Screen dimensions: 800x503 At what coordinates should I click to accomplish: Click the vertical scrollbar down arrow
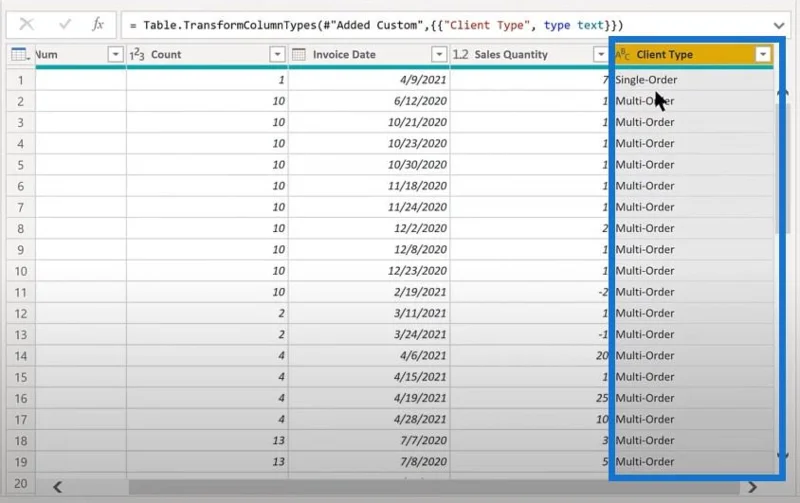(783, 455)
